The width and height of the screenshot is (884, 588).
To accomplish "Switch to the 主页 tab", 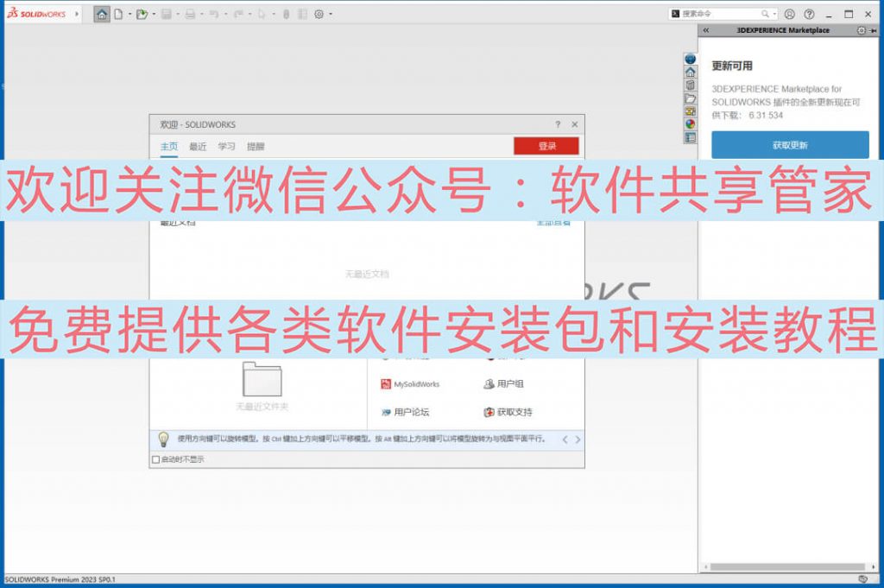I will (x=169, y=147).
